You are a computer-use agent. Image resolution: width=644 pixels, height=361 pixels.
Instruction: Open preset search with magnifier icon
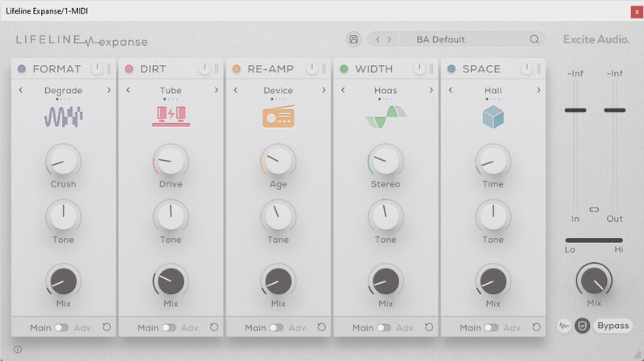click(x=534, y=39)
